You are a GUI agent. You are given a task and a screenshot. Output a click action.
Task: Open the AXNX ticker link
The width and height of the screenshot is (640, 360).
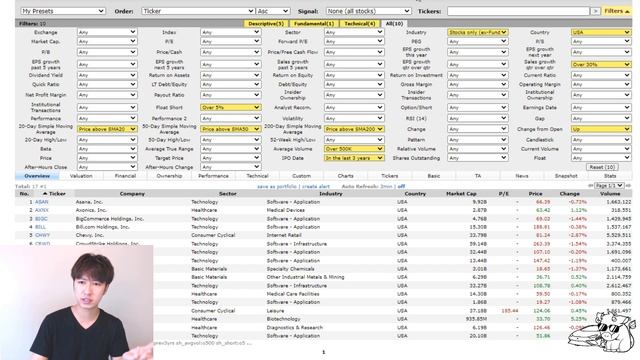pyautogui.click(x=42, y=210)
